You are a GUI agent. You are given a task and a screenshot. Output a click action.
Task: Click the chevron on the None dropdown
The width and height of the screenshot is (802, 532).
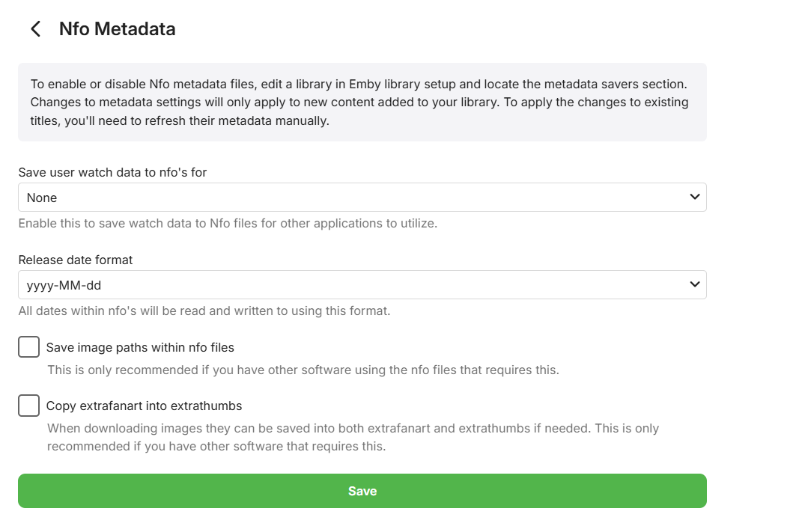coord(694,198)
